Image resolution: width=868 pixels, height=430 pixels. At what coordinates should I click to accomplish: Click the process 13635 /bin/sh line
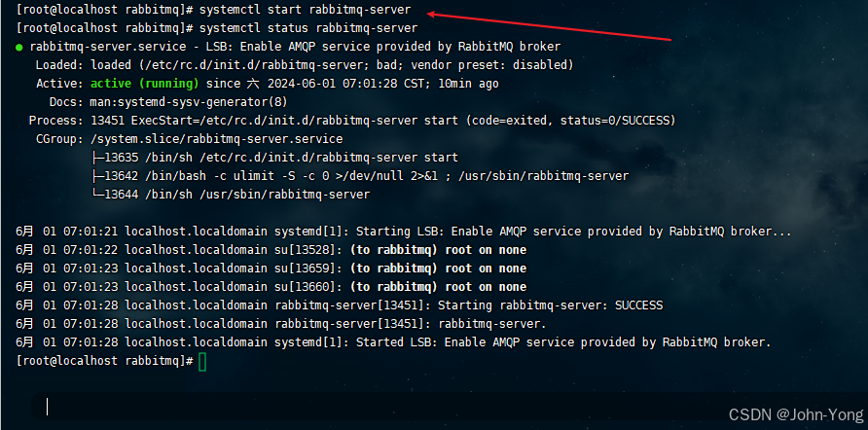pos(275,158)
